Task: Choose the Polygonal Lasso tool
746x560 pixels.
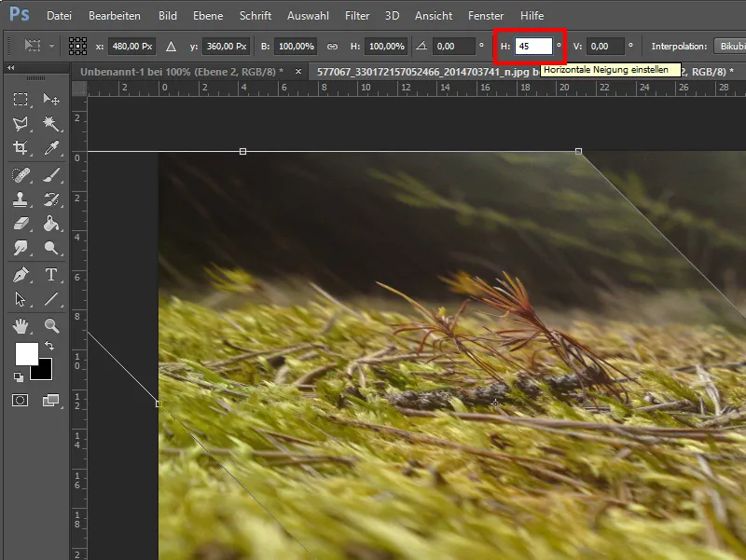Action: pyautogui.click(x=20, y=124)
